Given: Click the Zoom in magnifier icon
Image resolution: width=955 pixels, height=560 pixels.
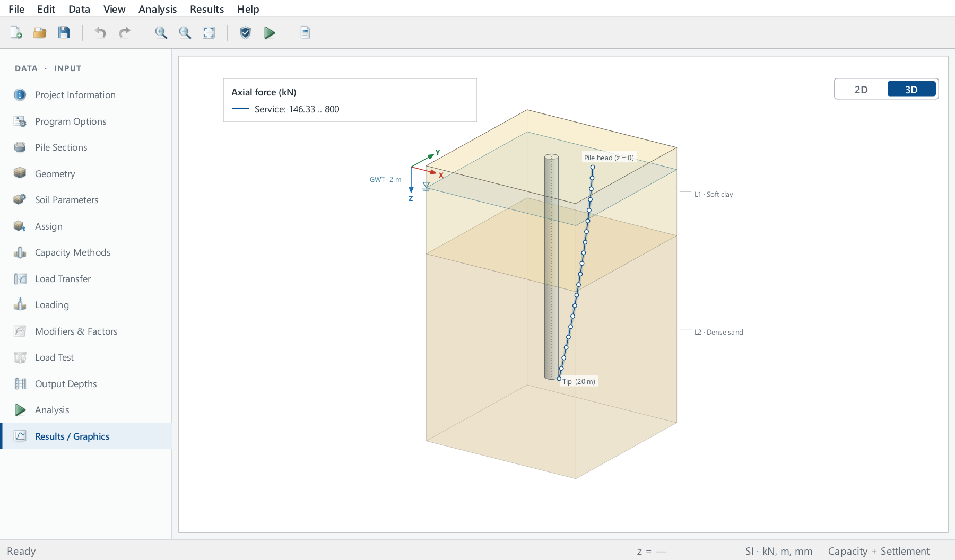Looking at the screenshot, I should point(161,33).
